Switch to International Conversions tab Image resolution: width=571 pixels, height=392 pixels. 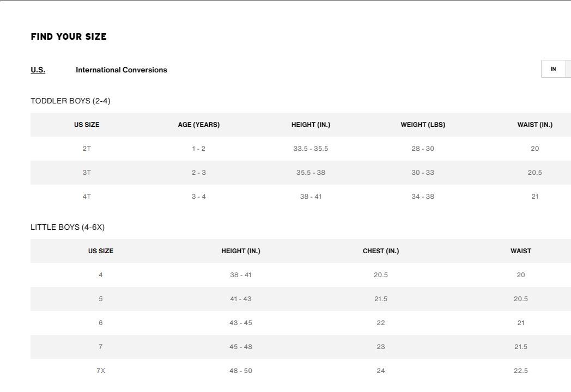(122, 70)
